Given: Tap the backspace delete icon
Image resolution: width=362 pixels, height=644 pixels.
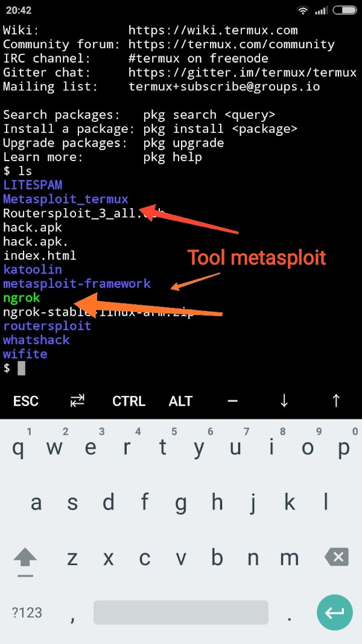Looking at the screenshot, I should tap(337, 557).
